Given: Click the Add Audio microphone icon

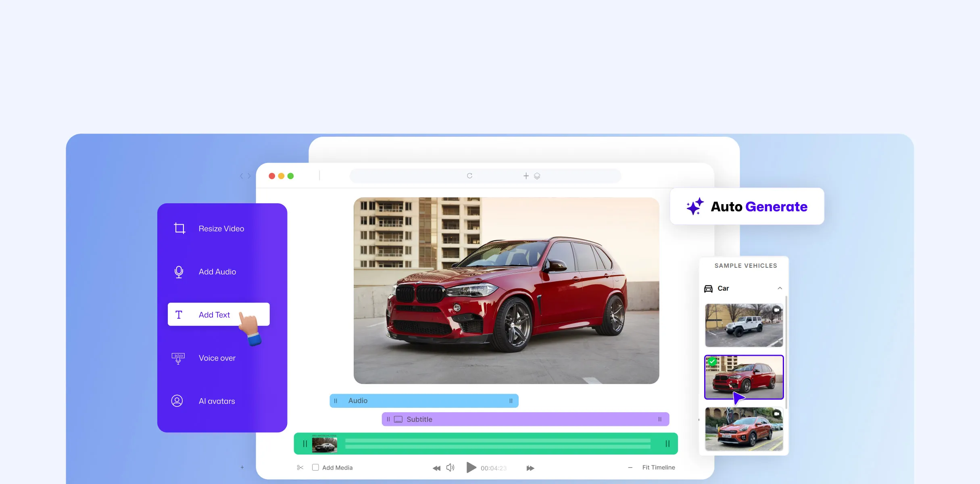Looking at the screenshot, I should [179, 271].
